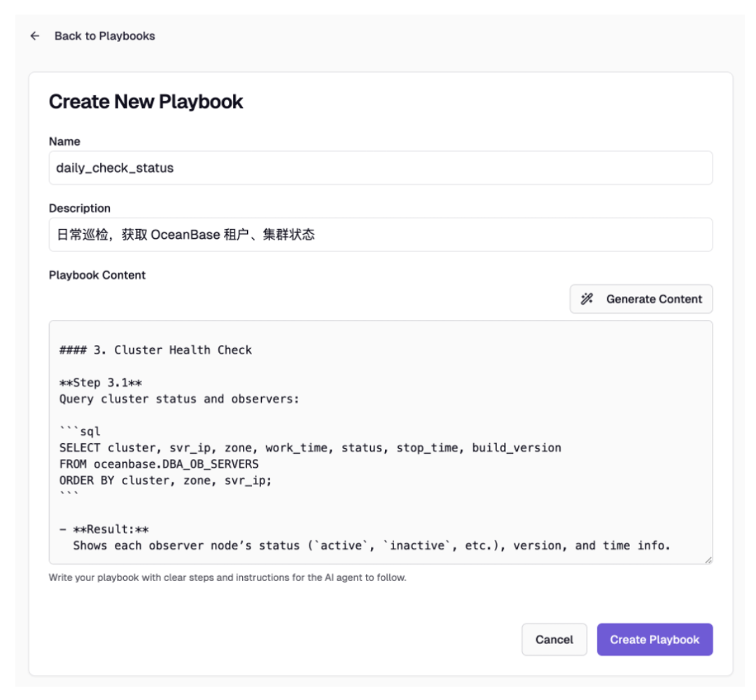Click the '#### 3. Cluster Health Check' line

click(155, 350)
